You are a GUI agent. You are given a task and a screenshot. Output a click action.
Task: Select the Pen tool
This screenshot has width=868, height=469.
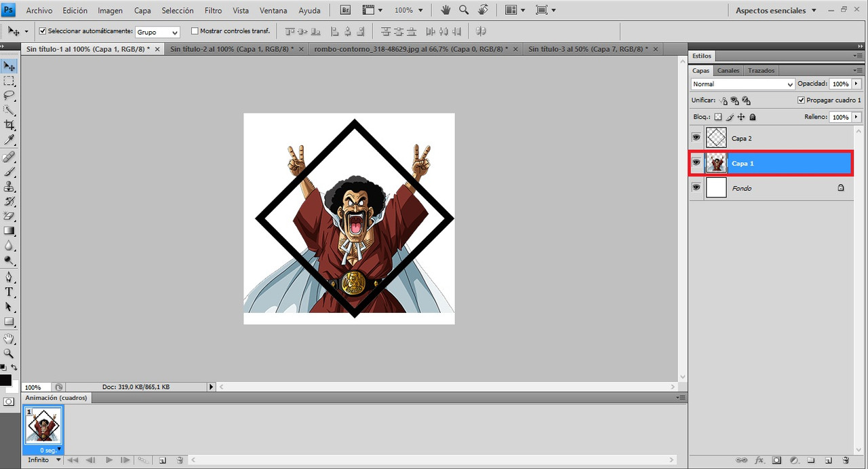[9, 278]
